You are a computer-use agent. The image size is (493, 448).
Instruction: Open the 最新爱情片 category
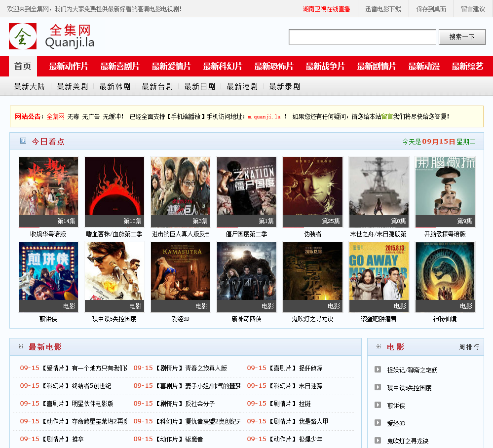click(171, 66)
